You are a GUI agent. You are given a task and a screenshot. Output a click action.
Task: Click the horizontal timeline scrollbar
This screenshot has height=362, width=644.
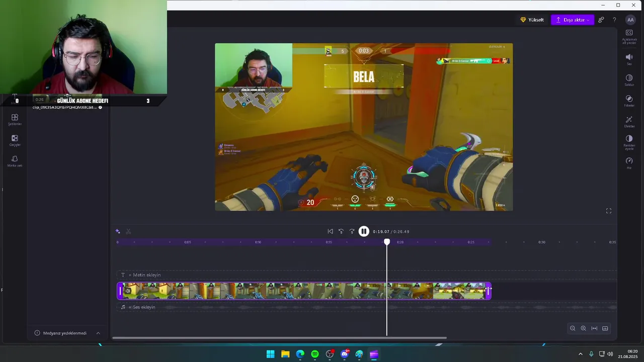pos(279,338)
